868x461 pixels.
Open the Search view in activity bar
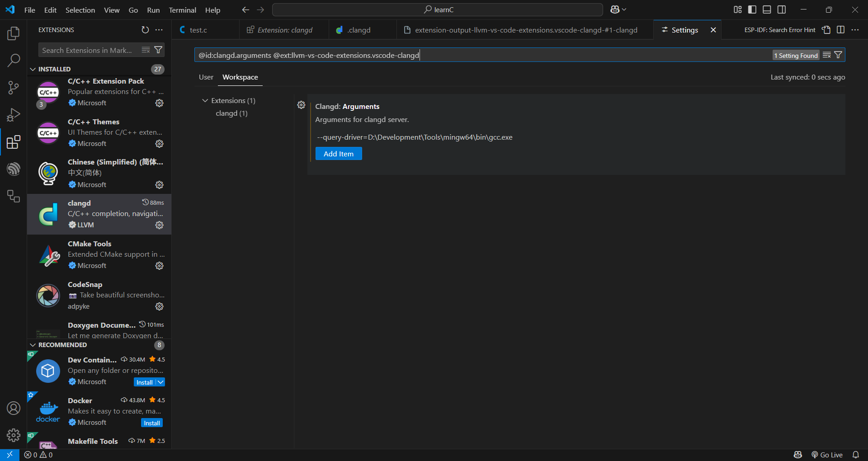(14, 60)
